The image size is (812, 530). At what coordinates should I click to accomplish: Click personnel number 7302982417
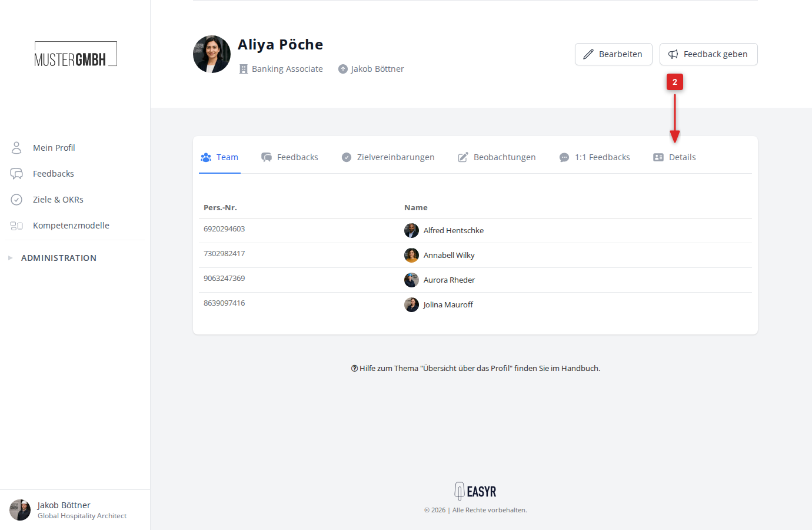(x=224, y=254)
